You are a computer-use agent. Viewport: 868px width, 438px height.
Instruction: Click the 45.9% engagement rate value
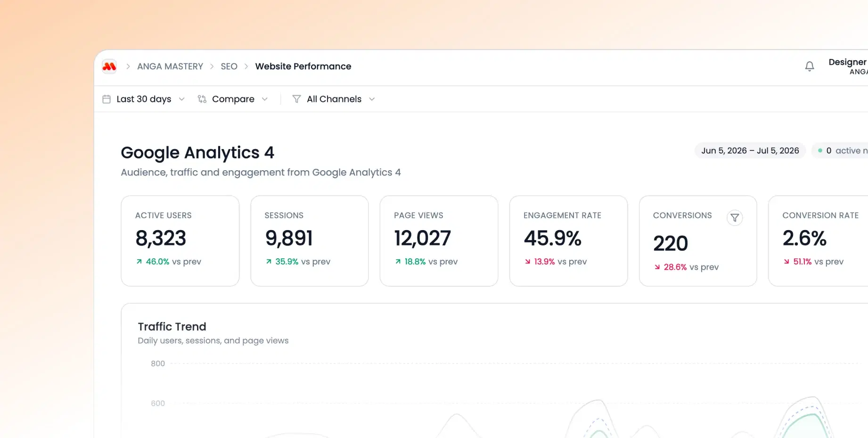552,238
